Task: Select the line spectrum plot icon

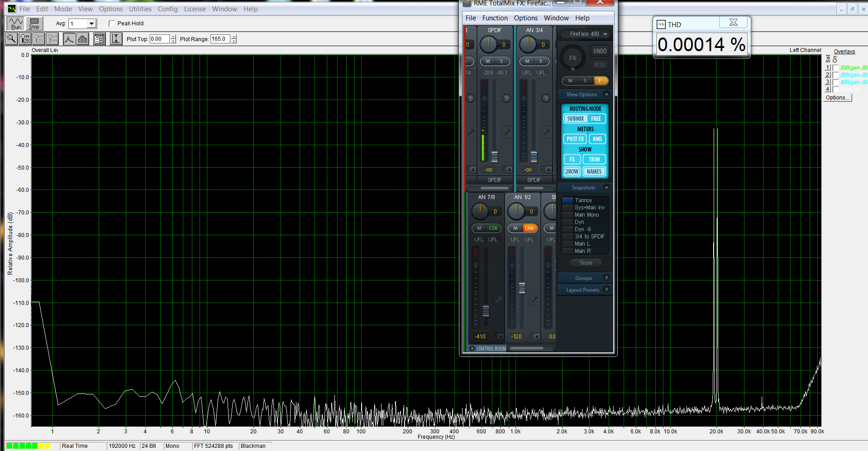Action: [x=69, y=39]
